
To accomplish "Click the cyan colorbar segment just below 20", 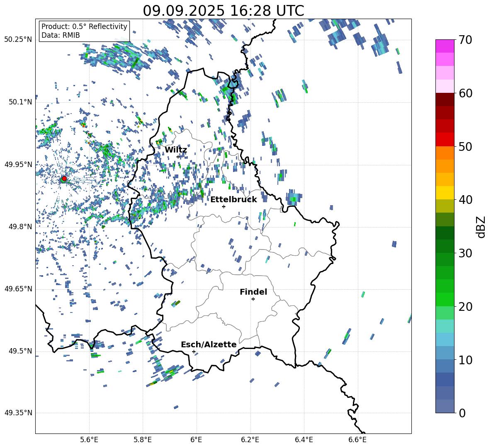I will 445,326.
